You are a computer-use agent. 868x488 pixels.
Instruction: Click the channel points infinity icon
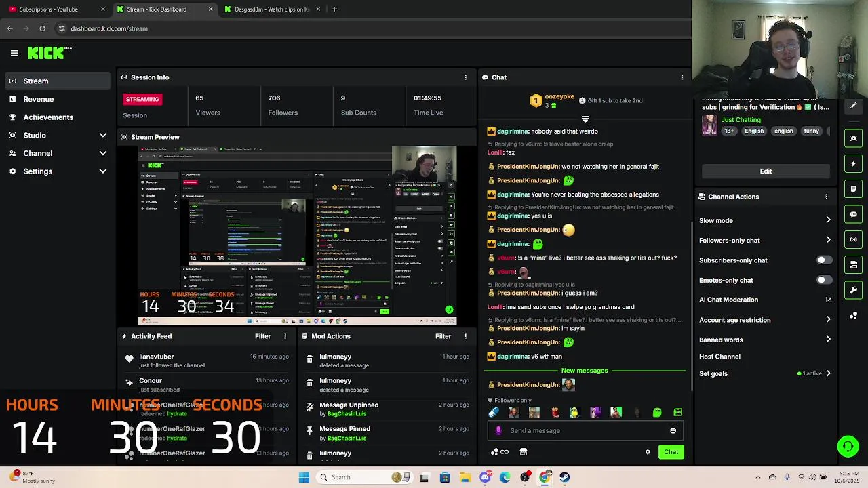pyautogui.click(x=500, y=452)
